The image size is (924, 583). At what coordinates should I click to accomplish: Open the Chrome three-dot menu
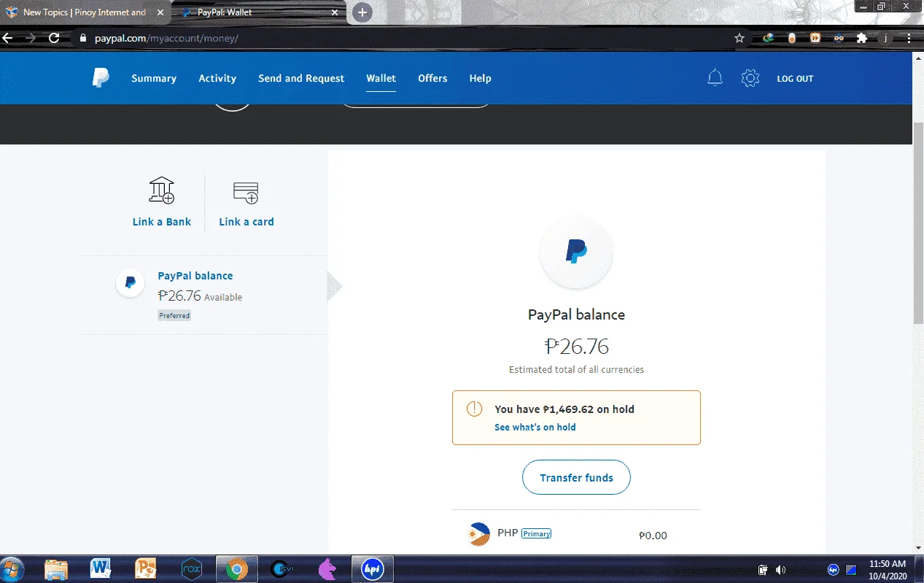909,38
